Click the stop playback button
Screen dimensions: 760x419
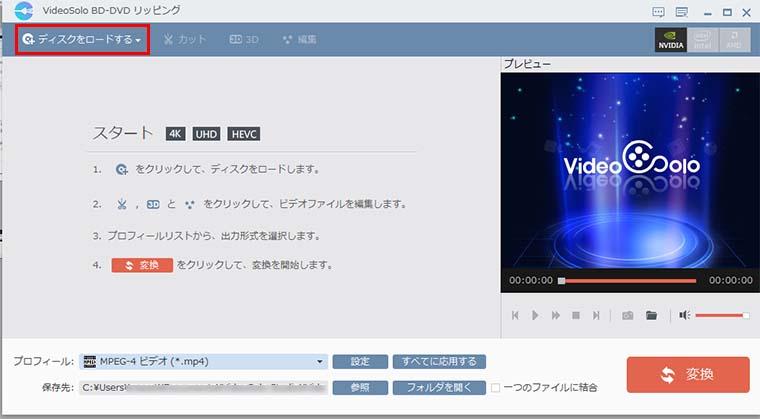click(x=575, y=315)
